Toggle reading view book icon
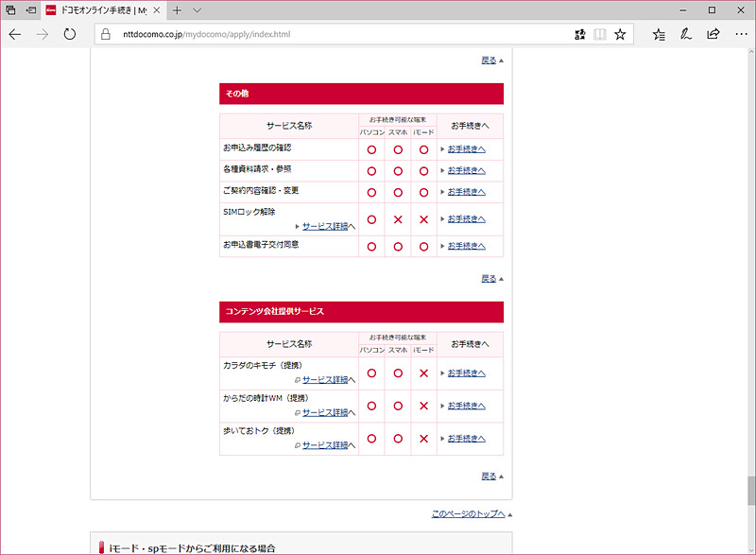Screen dimensions: 756x555 (x=600, y=34)
